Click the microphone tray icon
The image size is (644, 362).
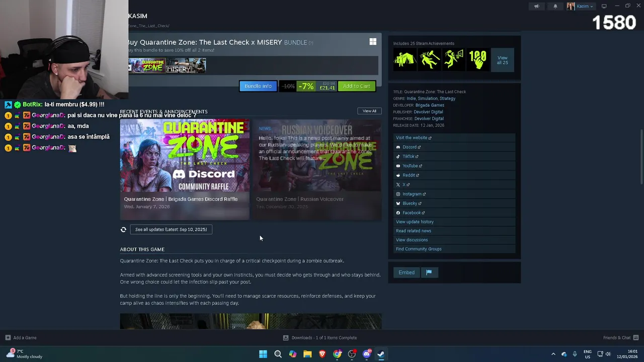coord(575,354)
